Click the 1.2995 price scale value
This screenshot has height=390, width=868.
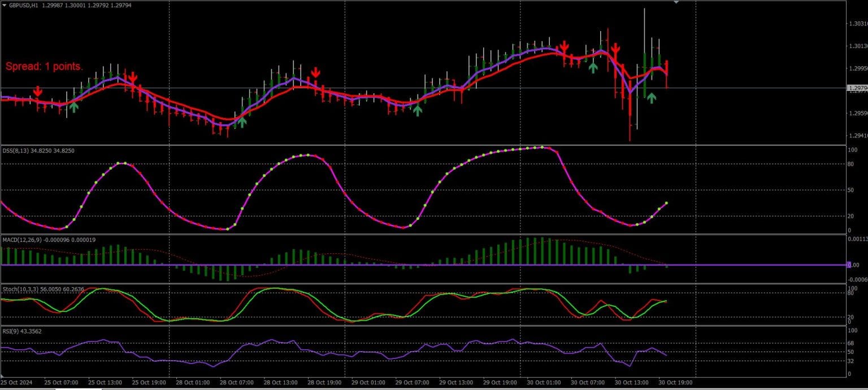coord(858,68)
